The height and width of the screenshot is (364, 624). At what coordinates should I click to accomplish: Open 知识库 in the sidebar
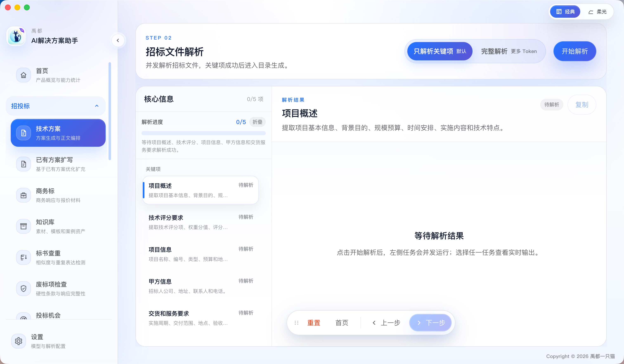tap(58, 226)
